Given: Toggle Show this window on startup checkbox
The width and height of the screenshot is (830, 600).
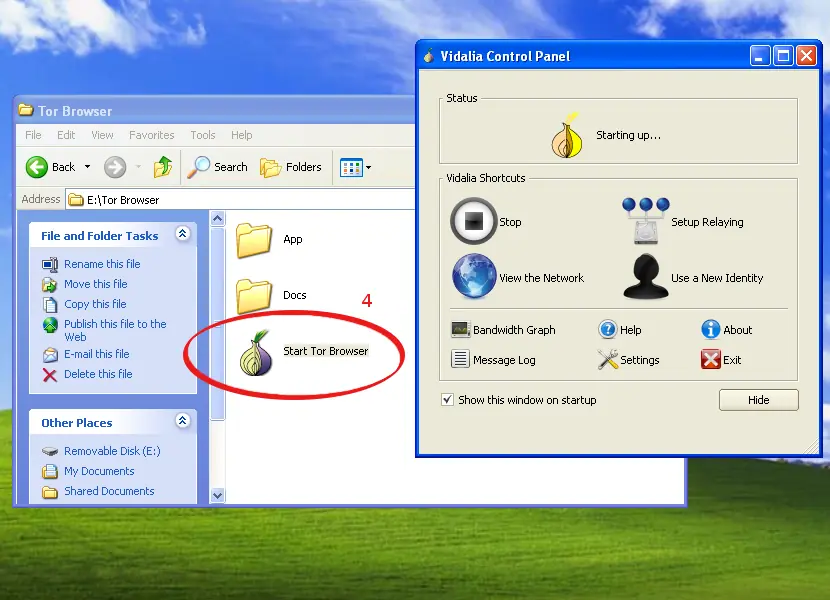Looking at the screenshot, I should [447, 400].
